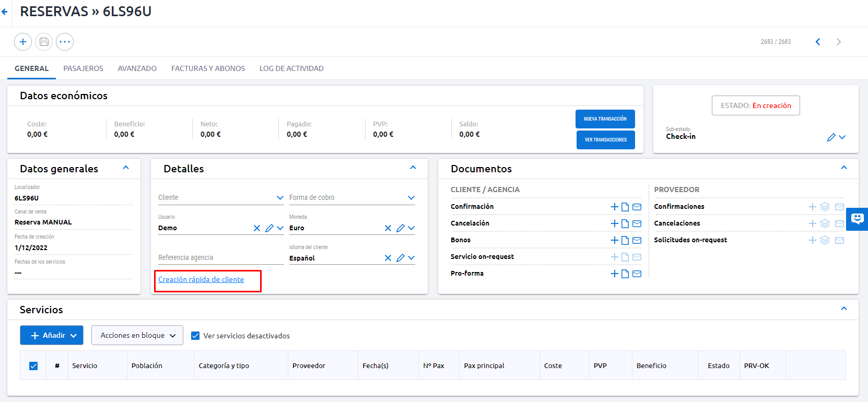
Task: Expand the Idioma del cliente dropdown arrow
Action: (x=412, y=258)
